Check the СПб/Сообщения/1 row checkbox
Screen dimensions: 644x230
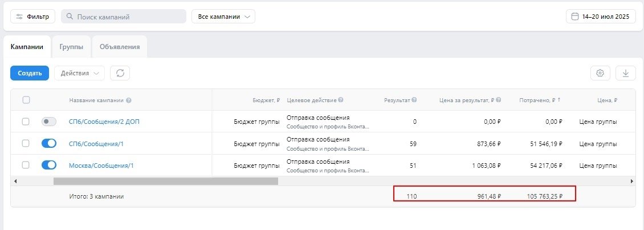(26, 143)
